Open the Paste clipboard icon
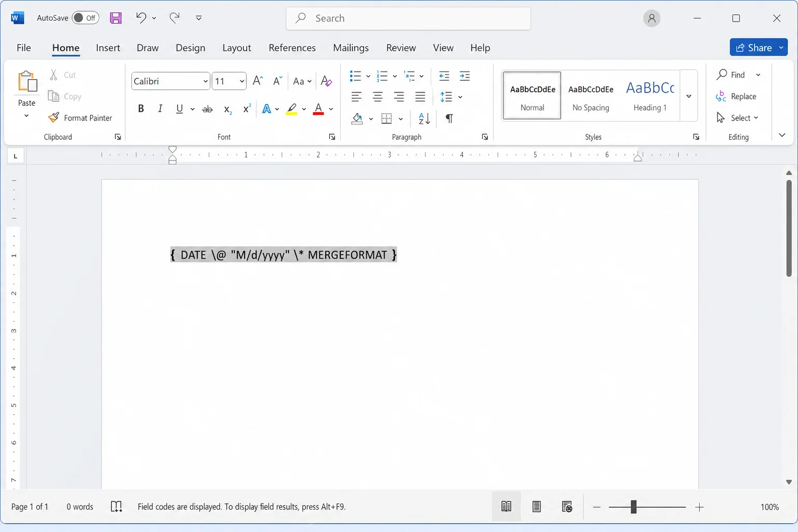Image resolution: width=798 pixels, height=532 pixels. coord(27,82)
